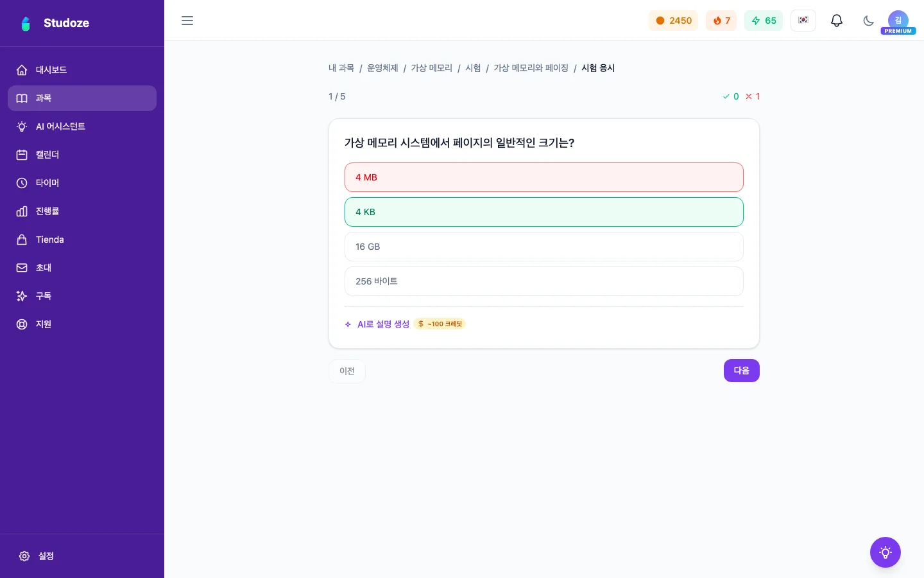Open 진행률 from the sidebar
The width and height of the screenshot is (924, 578).
(x=82, y=211)
